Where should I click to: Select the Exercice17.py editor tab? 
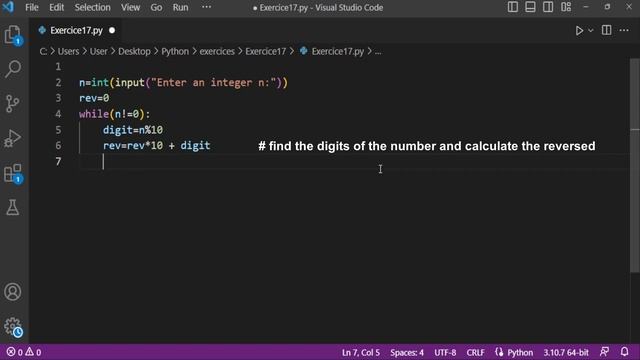tap(76, 31)
